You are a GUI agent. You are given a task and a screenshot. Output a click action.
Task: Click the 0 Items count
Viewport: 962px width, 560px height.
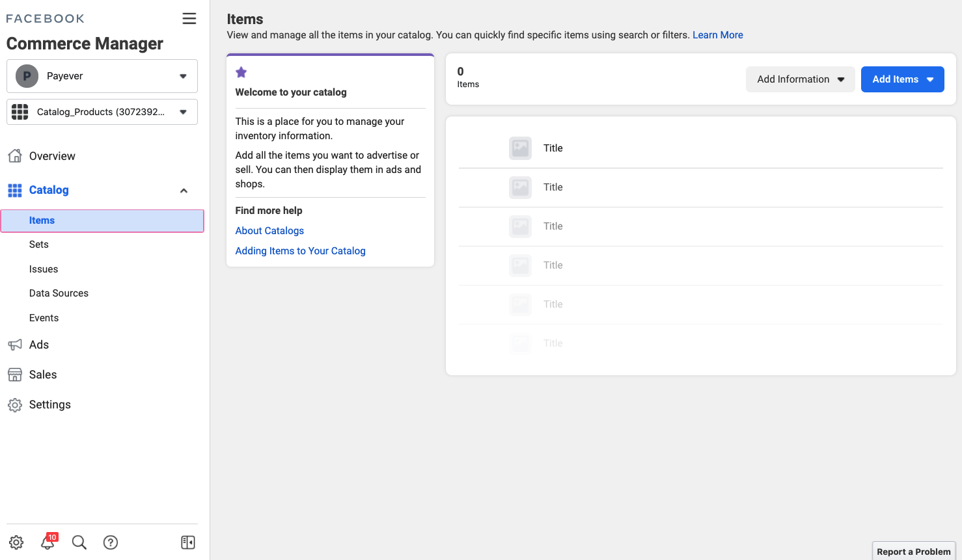[x=468, y=77]
